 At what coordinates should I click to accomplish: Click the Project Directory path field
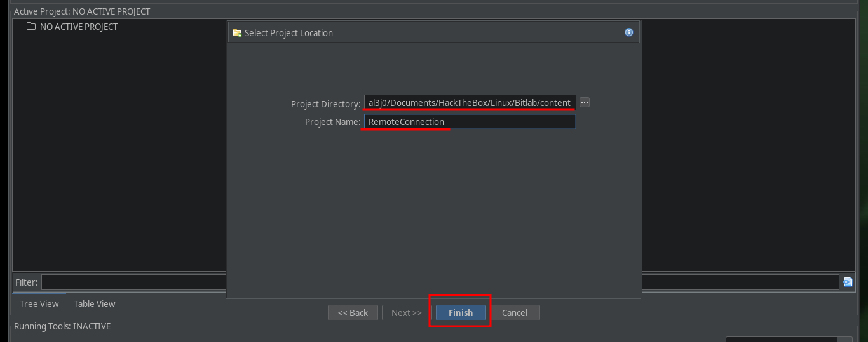[470, 102]
